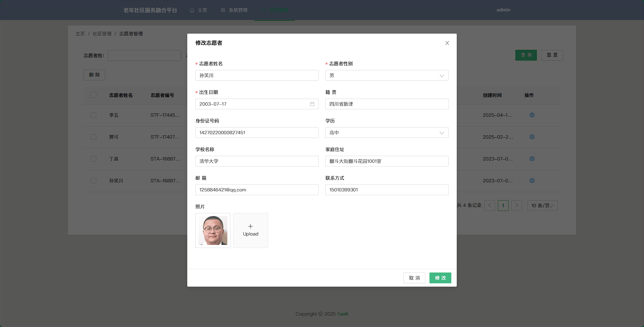Check the checkbox for 李五 row

[94, 115]
